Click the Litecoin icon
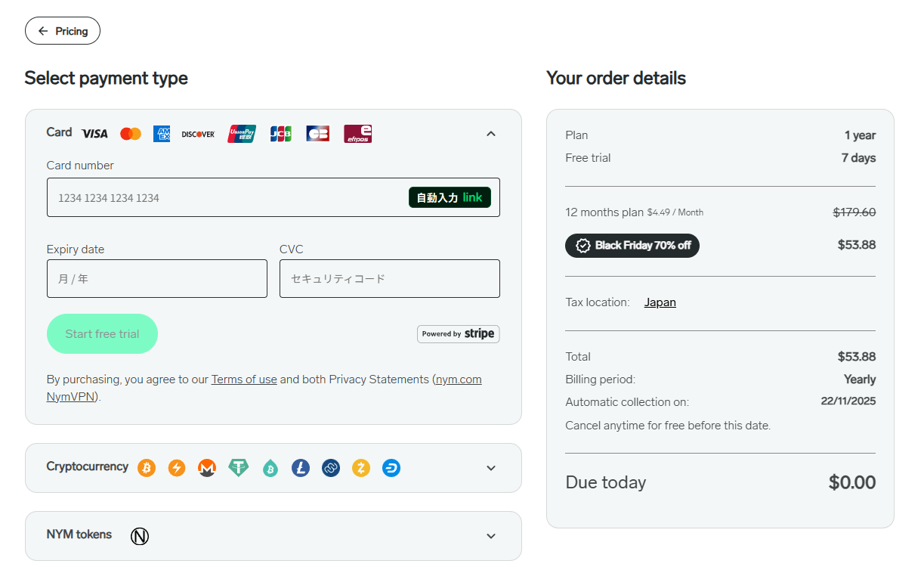 click(301, 468)
